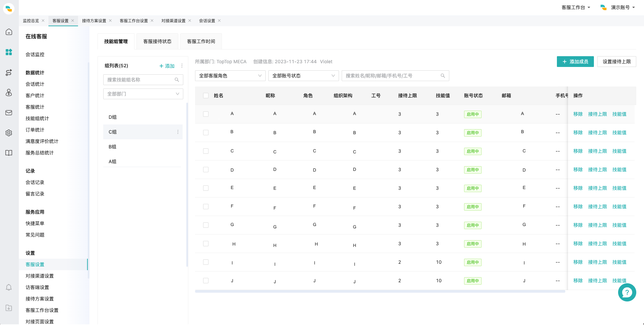Open the 全部账号状态 dropdown
644x325 pixels.
(x=304, y=76)
